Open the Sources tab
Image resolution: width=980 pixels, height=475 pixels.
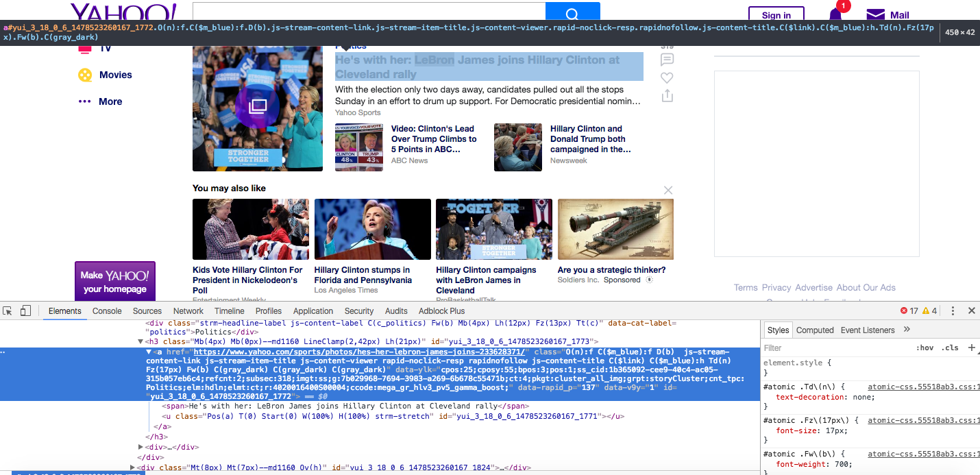pyautogui.click(x=147, y=311)
